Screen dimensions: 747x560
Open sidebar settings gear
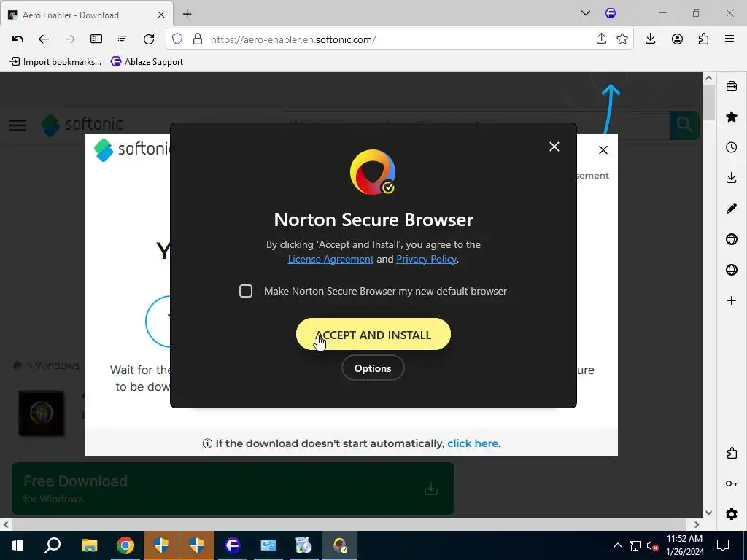click(x=732, y=514)
